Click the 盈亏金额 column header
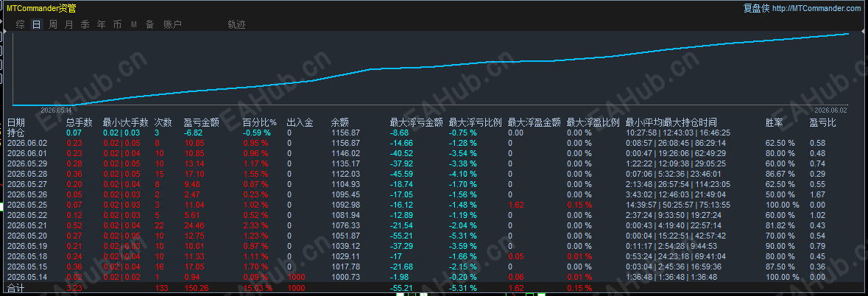 [202, 122]
